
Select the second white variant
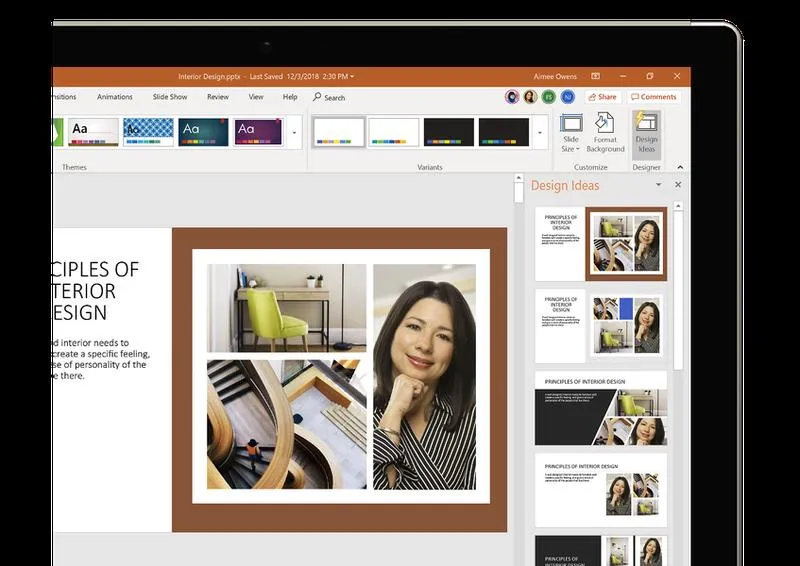point(393,132)
